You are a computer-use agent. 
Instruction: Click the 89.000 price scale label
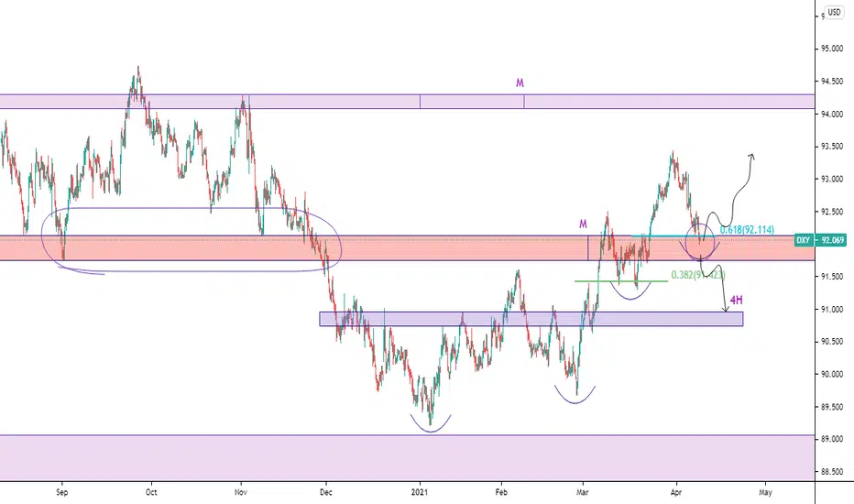pos(832,439)
